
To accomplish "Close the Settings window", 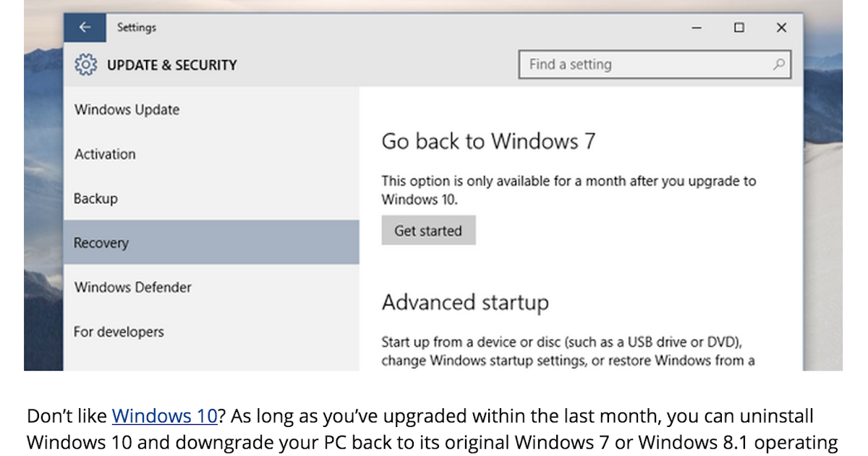I will pyautogui.click(x=781, y=28).
